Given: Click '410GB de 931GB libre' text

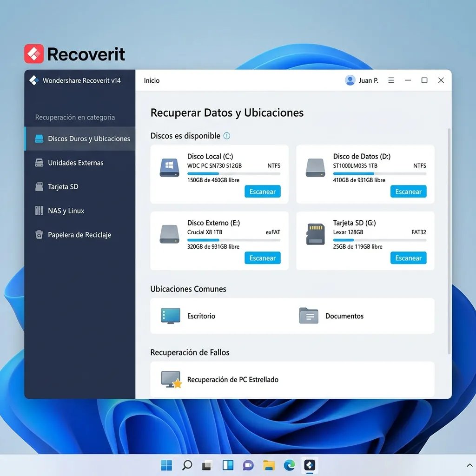Looking at the screenshot, I should [x=359, y=180].
